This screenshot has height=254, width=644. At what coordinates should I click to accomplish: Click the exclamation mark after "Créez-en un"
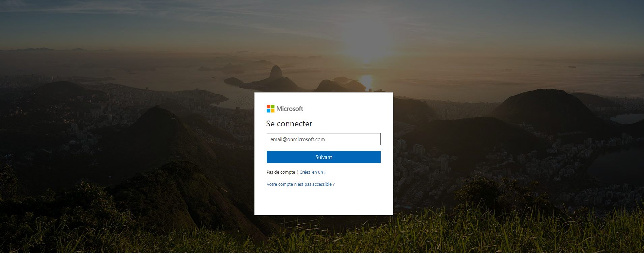325,172
